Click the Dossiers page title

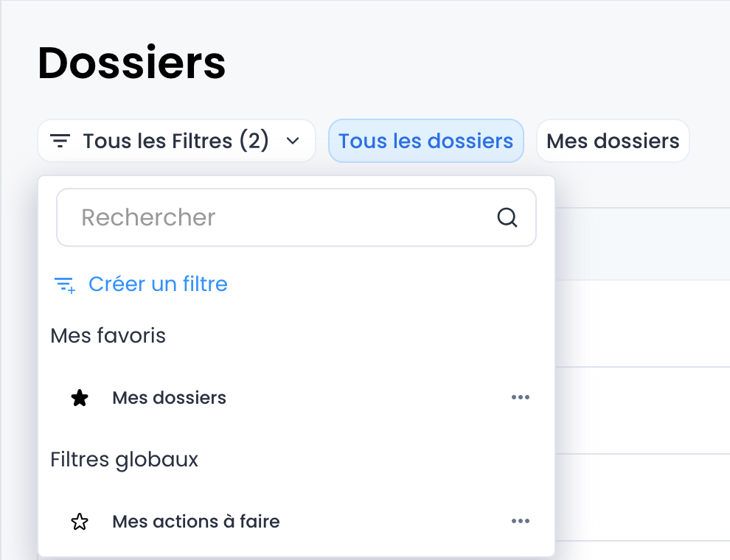coord(131,63)
